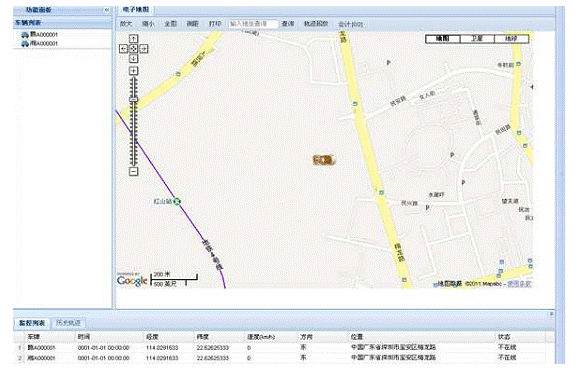The width and height of the screenshot is (577, 373).
Task: Open the 历史轨迹 tab
Action: tap(68, 323)
